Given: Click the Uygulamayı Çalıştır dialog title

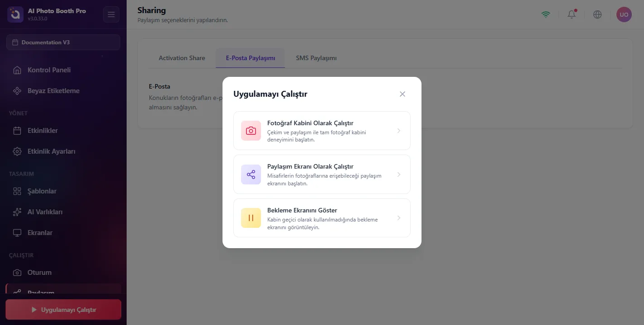Looking at the screenshot, I should 270,94.
